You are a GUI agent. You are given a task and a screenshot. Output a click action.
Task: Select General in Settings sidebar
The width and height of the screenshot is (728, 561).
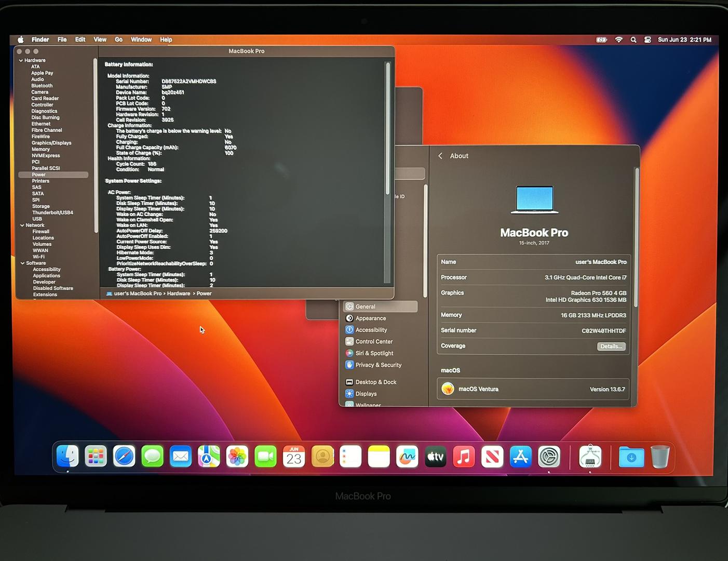tap(380, 306)
